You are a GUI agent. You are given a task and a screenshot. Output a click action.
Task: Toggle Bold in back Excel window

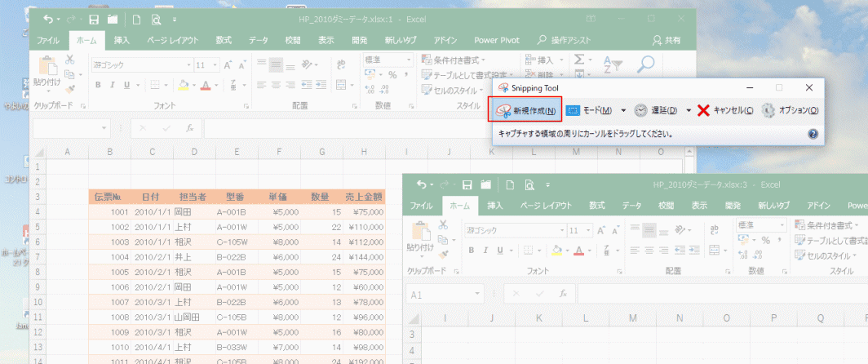(x=98, y=86)
